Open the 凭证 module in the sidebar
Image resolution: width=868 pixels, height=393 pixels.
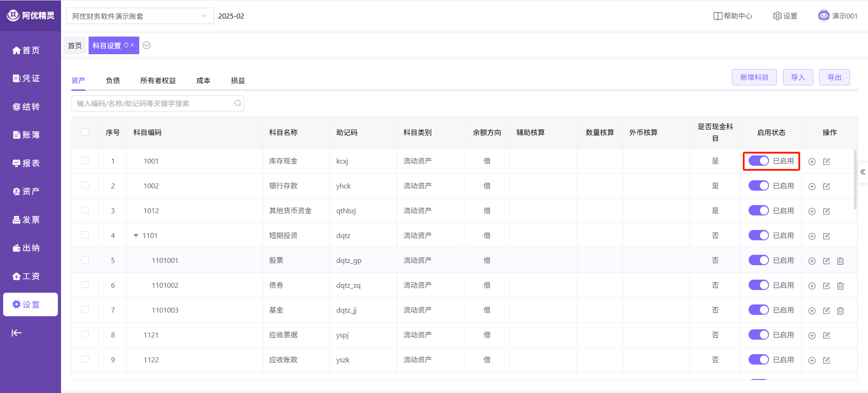coord(26,79)
